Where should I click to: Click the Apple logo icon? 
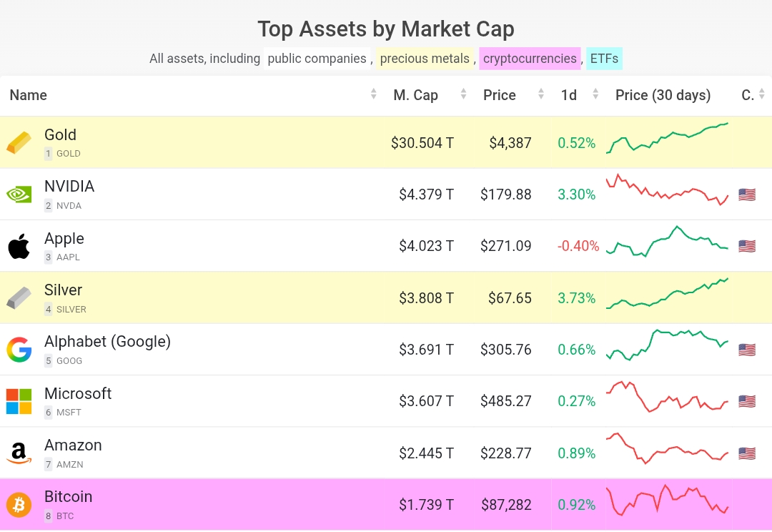pos(19,246)
